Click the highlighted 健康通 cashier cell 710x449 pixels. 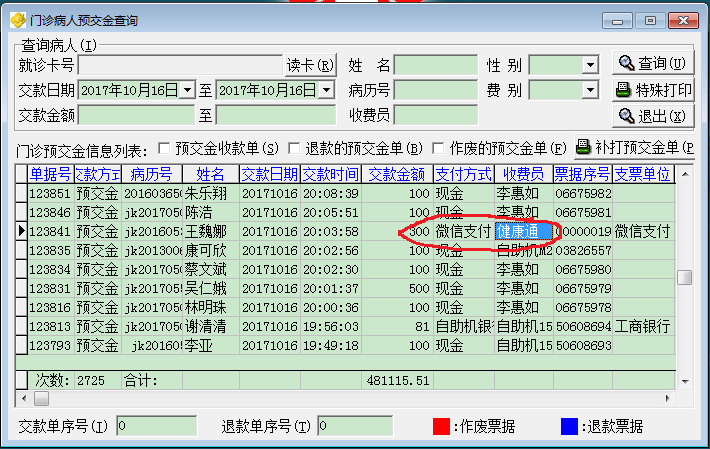coord(523,232)
